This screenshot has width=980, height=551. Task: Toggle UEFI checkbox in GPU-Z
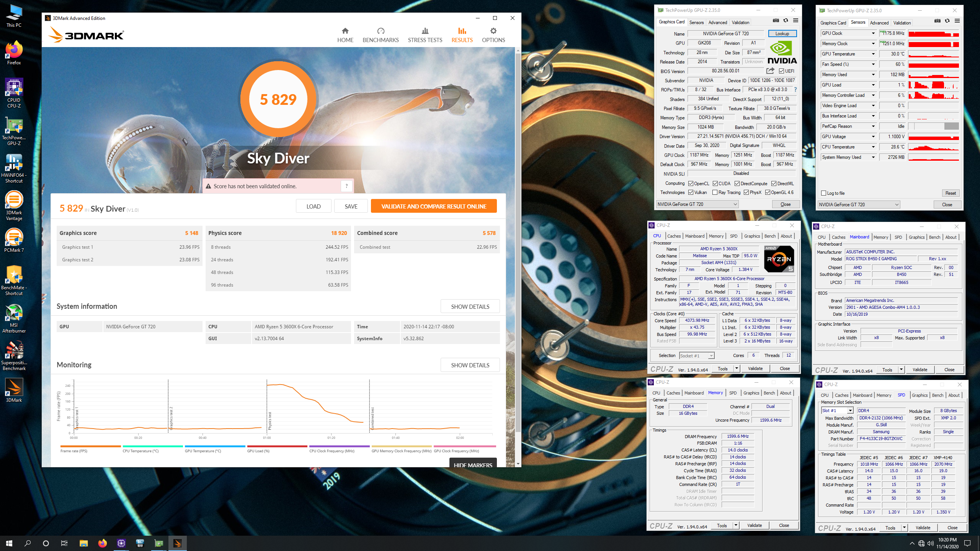click(781, 71)
